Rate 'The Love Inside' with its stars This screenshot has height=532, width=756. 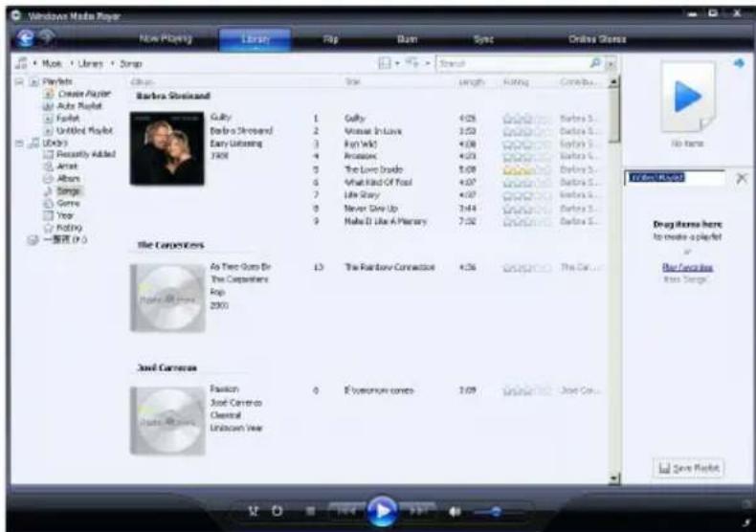[527, 169]
